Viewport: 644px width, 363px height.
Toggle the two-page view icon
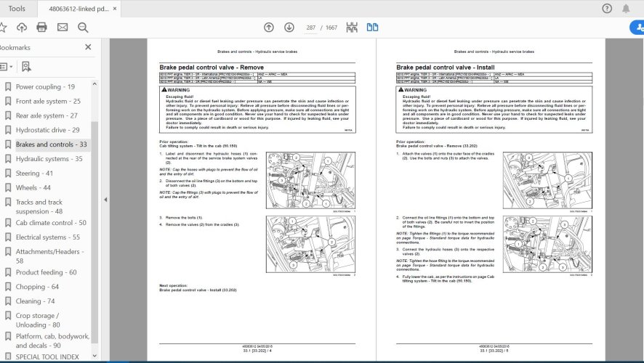[372, 28]
